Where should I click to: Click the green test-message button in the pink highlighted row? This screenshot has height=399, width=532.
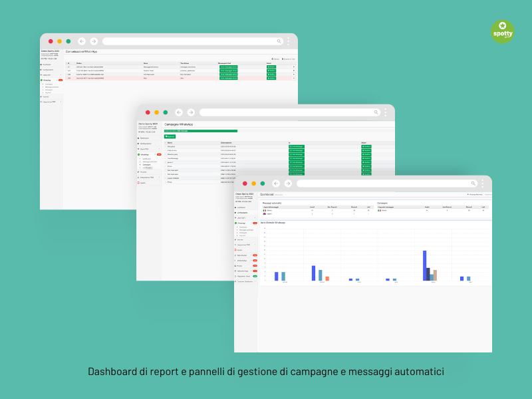click(x=229, y=78)
